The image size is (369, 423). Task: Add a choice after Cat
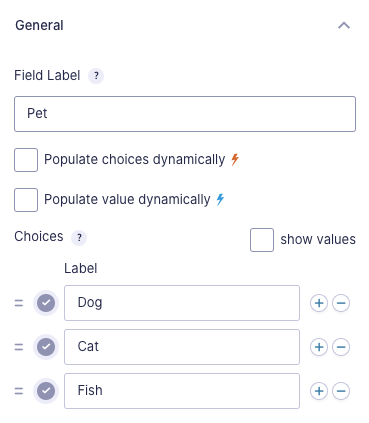pos(319,347)
